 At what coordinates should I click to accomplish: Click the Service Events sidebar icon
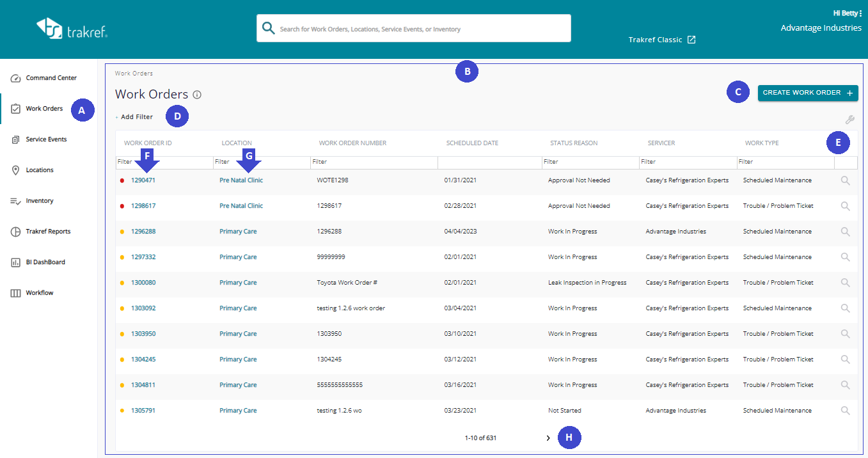[16, 139]
